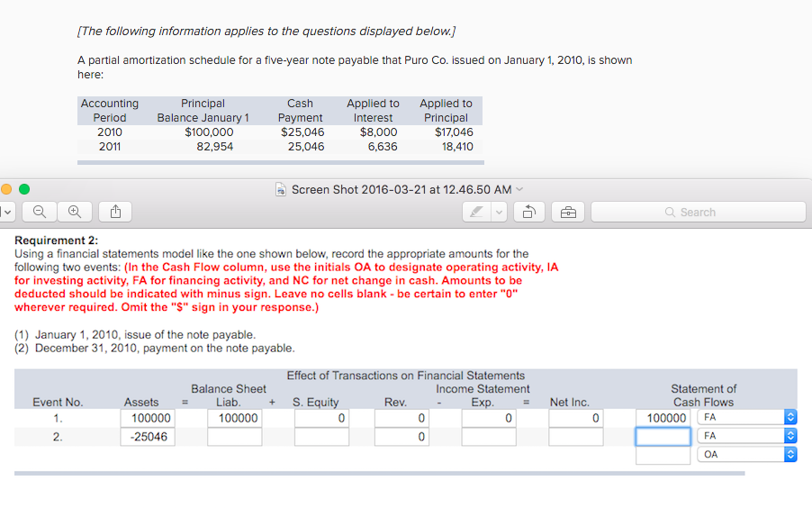Click the $17,046 applied to principal value
The image size is (812, 517).
point(454,132)
